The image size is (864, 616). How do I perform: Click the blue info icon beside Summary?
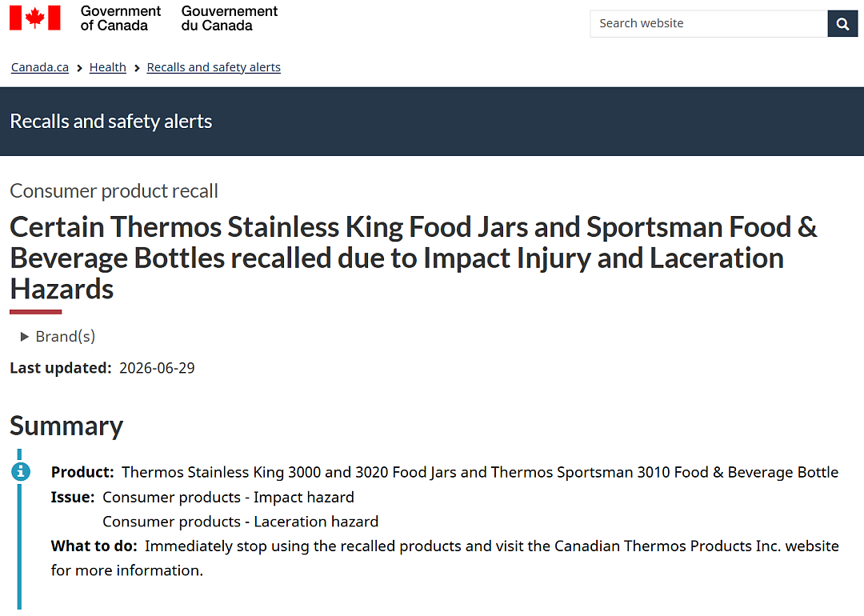20,472
